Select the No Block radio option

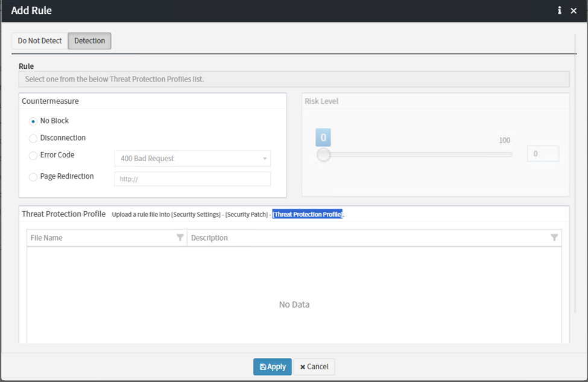33,121
